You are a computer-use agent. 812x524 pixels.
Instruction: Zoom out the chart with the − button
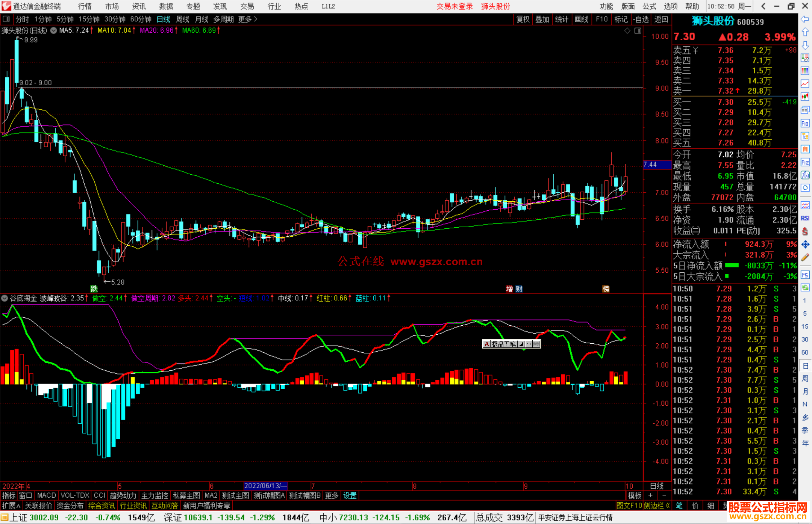tap(664, 495)
